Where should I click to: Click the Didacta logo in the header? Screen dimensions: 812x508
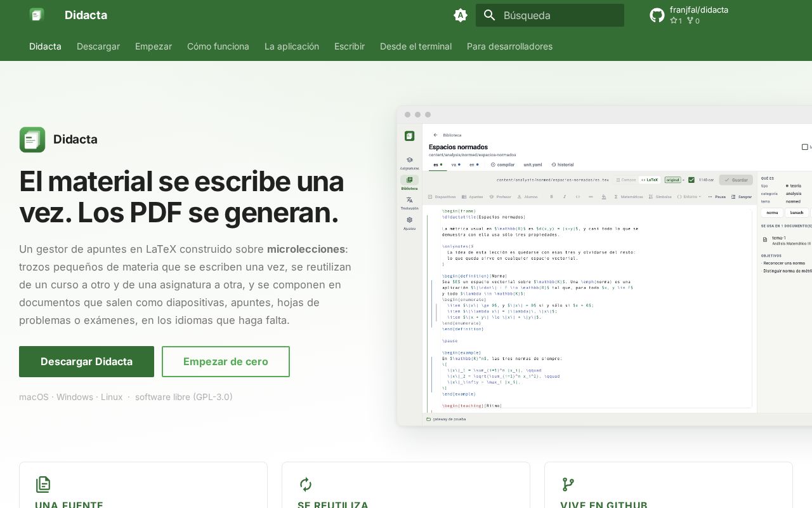37,15
